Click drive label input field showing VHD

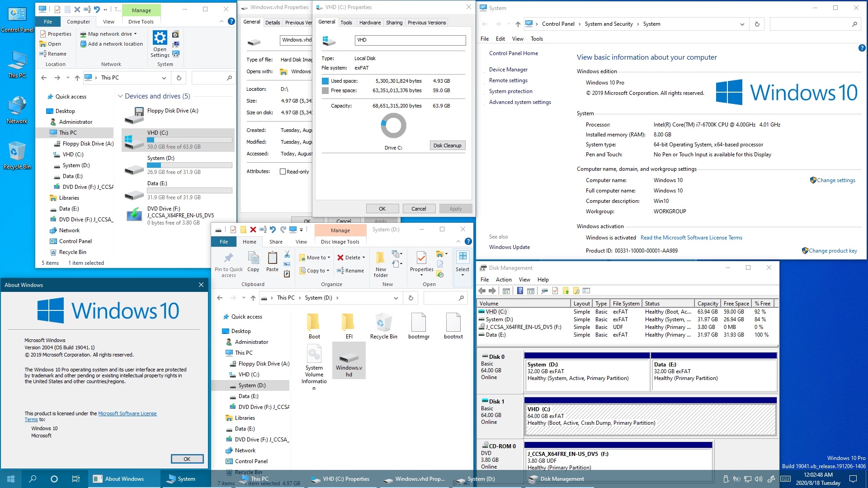(410, 40)
